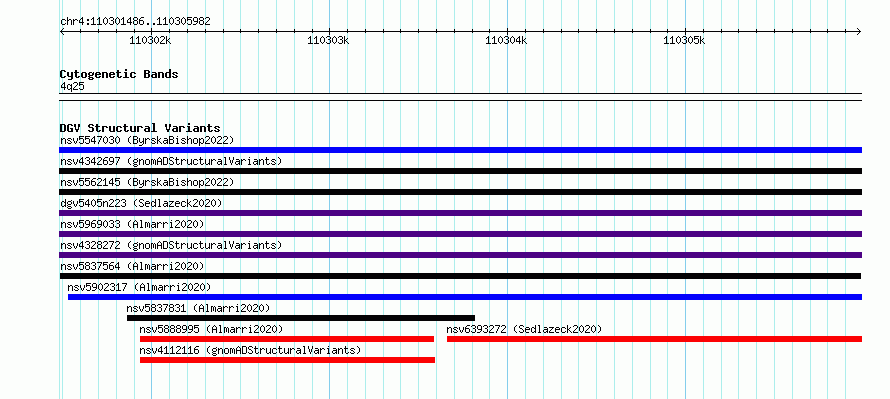Open variant nsv5969033 (Almarri2020) label

click(132, 224)
